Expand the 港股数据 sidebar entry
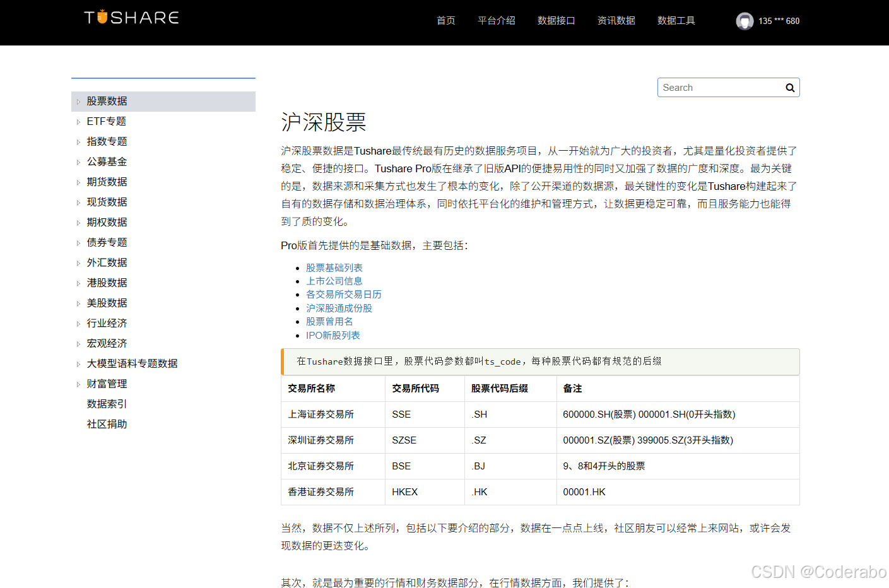889x588 pixels. [106, 283]
